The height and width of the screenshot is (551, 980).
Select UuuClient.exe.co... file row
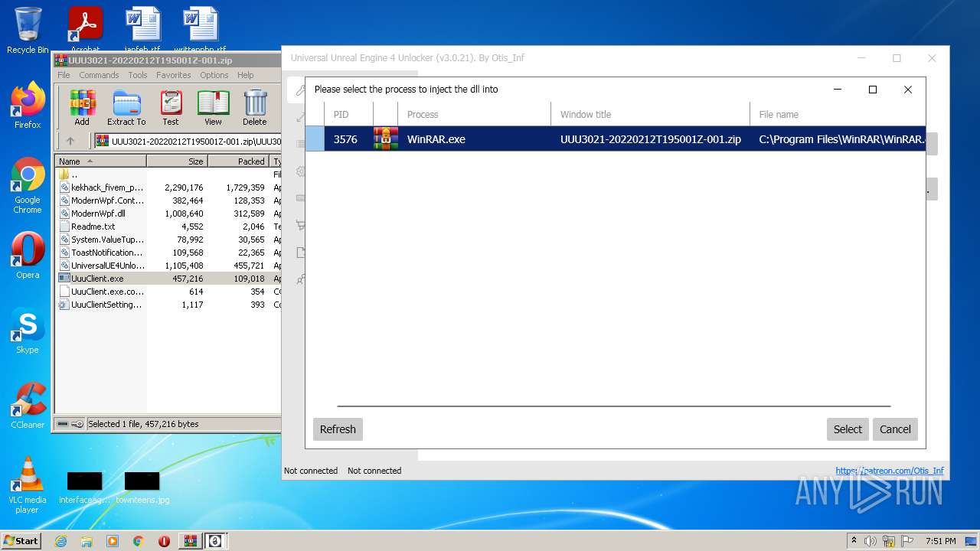168,292
